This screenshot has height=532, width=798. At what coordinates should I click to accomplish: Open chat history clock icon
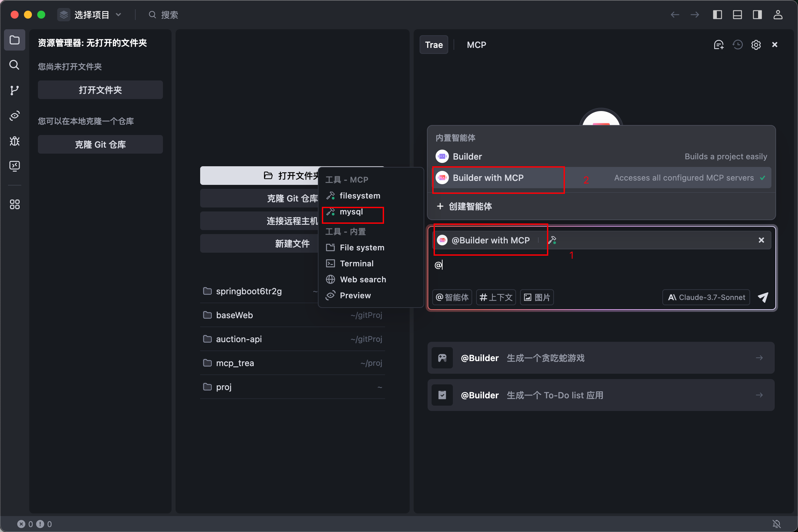(x=737, y=45)
